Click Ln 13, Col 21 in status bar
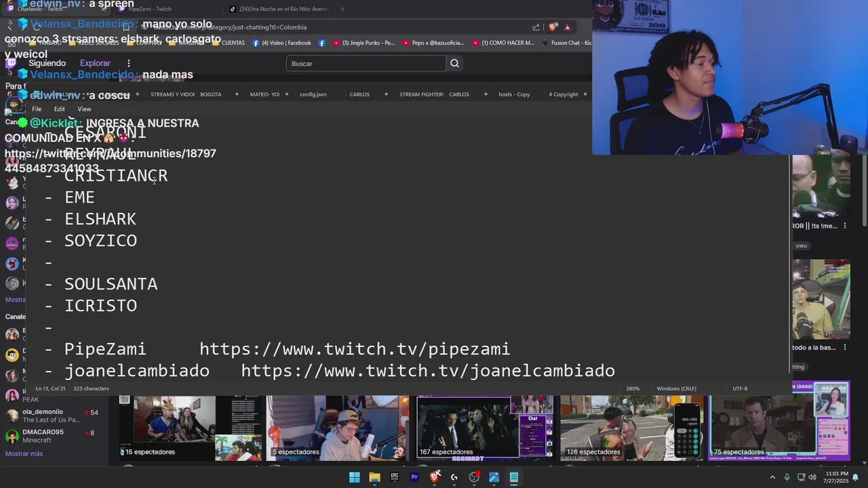Image resolution: width=868 pixels, height=488 pixels. pyautogui.click(x=50, y=388)
